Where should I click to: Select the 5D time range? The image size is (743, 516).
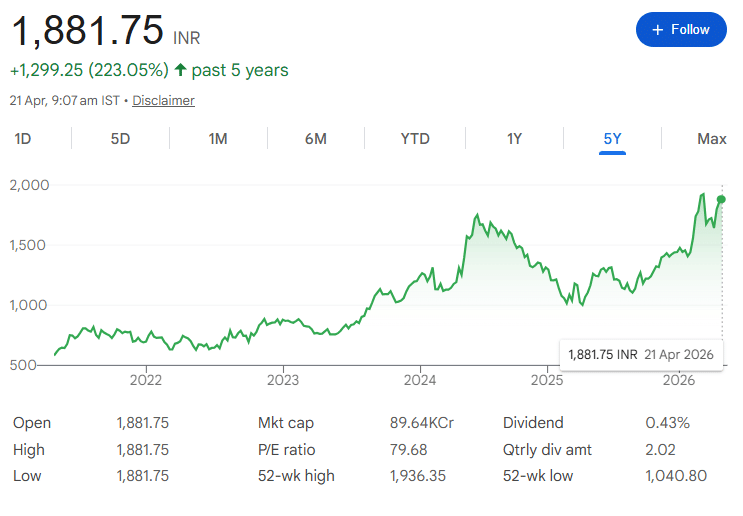[120, 139]
